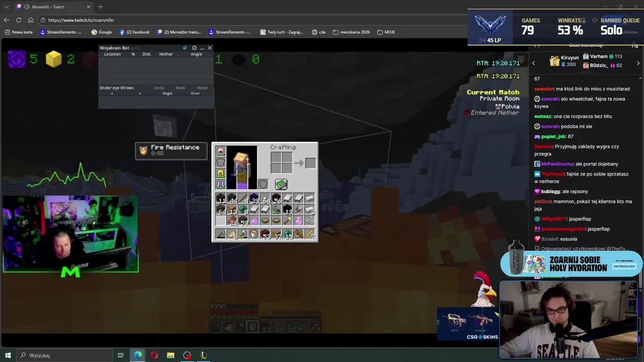Pick up the stack of 11 blocks
This screenshot has width=644, height=362.
pyautogui.click(x=221, y=199)
